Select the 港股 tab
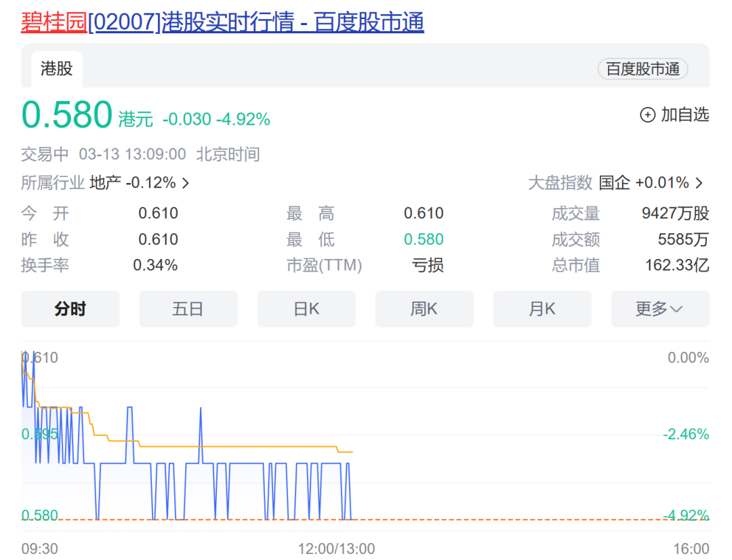The height and width of the screenshot is (560, 732). 56,68
